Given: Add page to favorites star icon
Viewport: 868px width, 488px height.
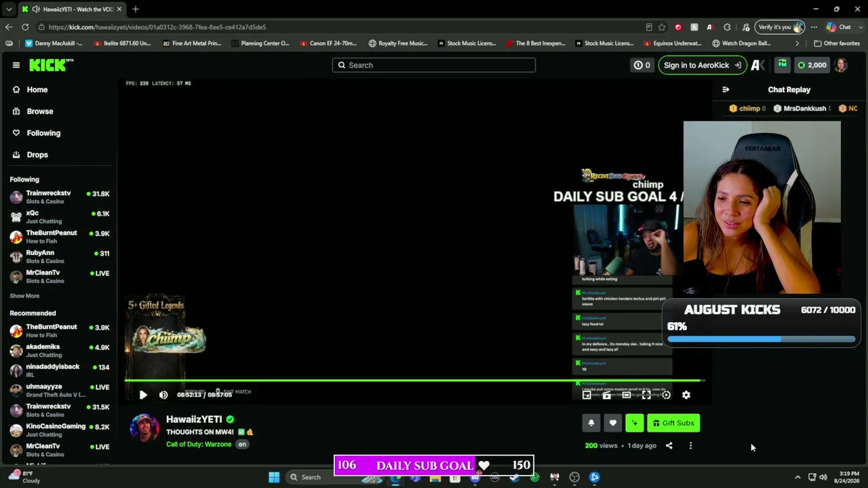Looking at the screenshot, I should coord(662,27).
